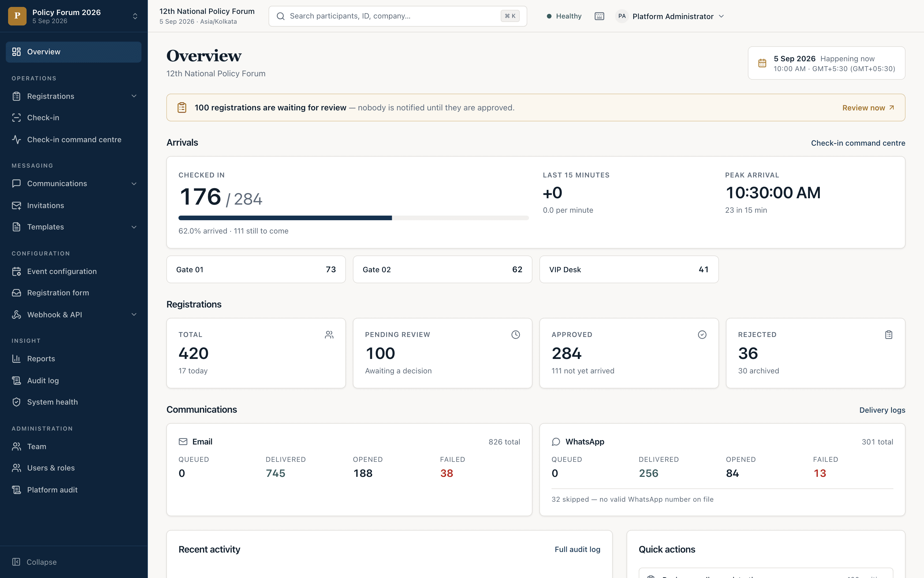Click the calendar icon in the event date card
This screenshot has width=924, height=578.
pos(762,63)
